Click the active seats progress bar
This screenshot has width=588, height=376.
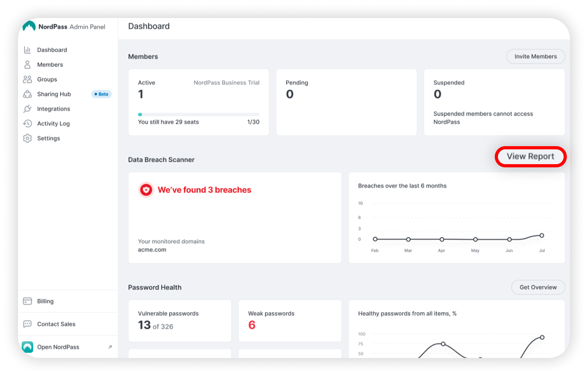pyautogui.click(x=198, y=114)
